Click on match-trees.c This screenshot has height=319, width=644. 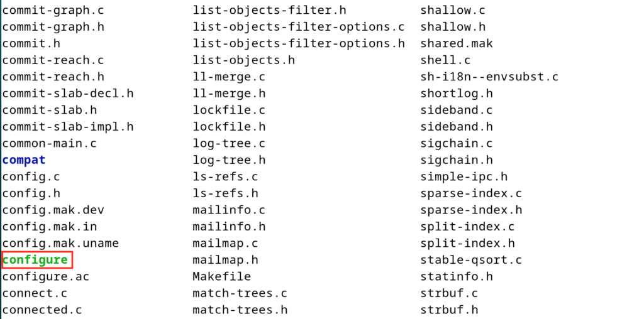tap(240, 293)
